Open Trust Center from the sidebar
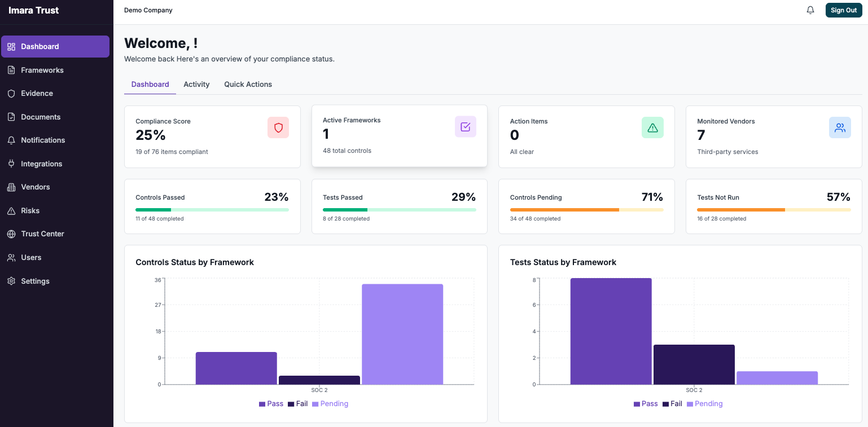Image resolution: width=868 pixels, height=427 pixels. click(x=41, y=234)
